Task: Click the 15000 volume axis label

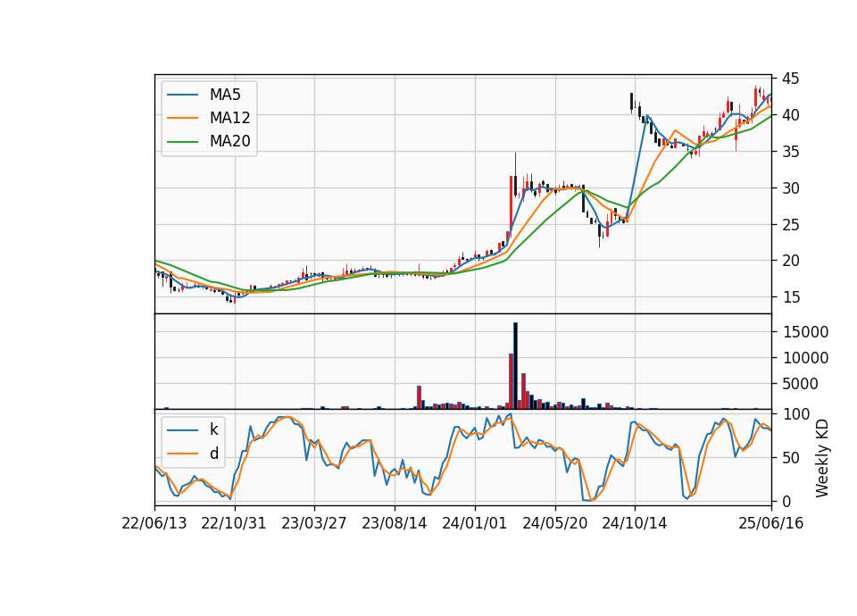Action: (805, 332)
